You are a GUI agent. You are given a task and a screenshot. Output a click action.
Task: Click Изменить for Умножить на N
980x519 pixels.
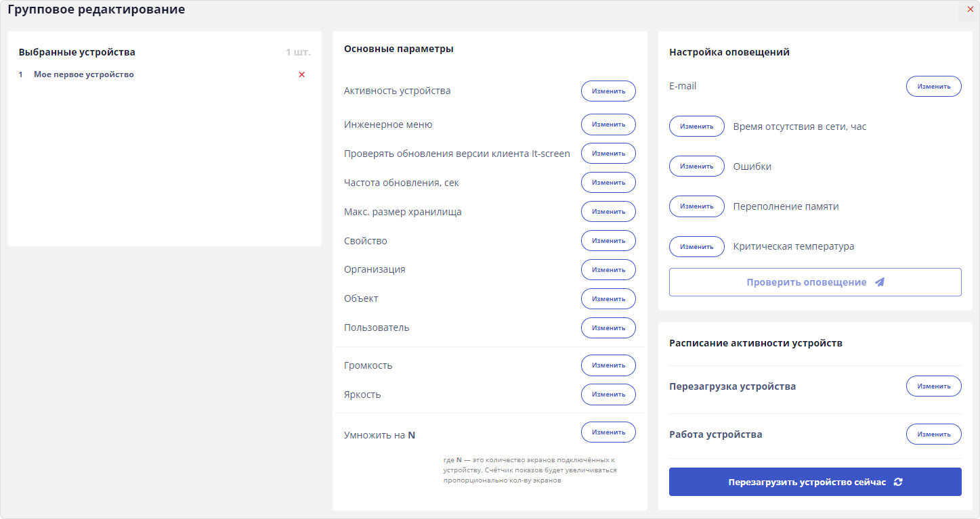pos(608,432)
